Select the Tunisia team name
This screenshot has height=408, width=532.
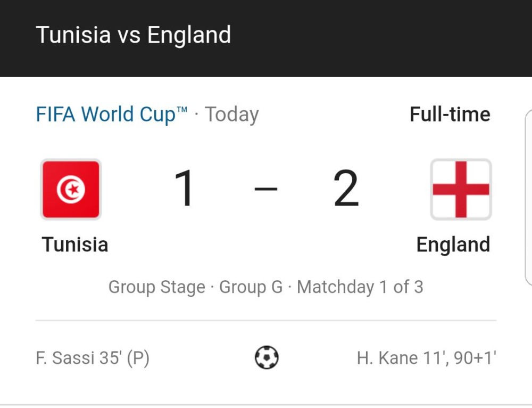point(75,245)
